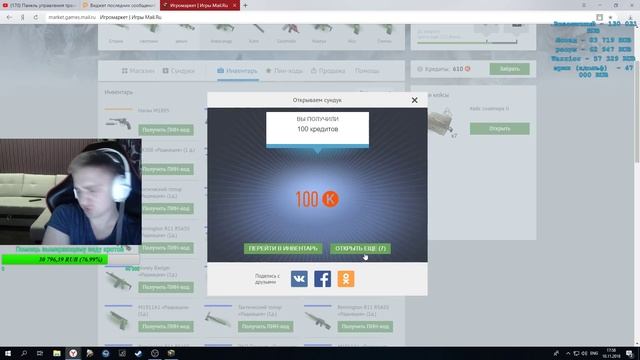The width and height of the screenshot is (640, 360).
Task: Get PIN code for M1911A1 «Радиация»
Action: 166,326
